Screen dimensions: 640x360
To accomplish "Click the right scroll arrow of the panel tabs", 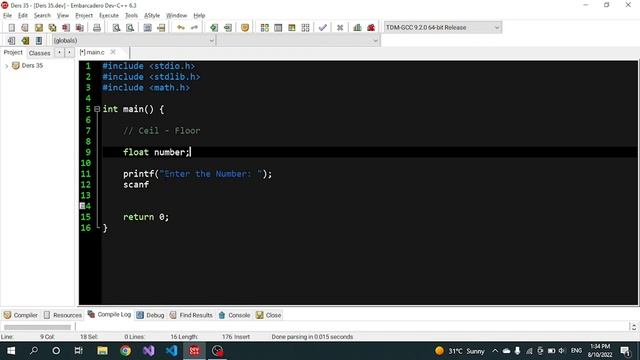I will click(x=69, y=53).
